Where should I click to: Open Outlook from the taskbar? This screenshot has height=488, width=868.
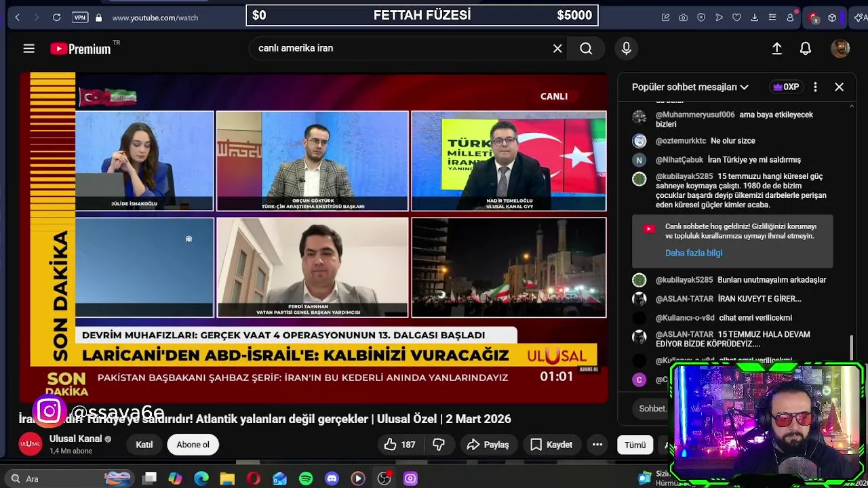click(x=279, y=479)
